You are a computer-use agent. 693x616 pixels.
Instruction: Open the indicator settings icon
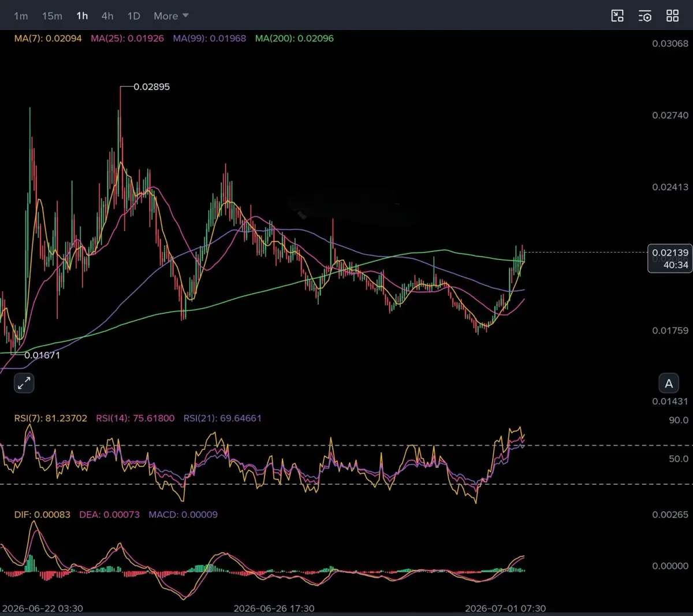pos(645,16)
